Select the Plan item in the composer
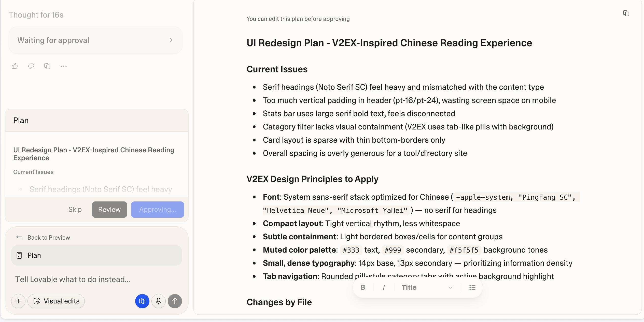 click(96, 255)
